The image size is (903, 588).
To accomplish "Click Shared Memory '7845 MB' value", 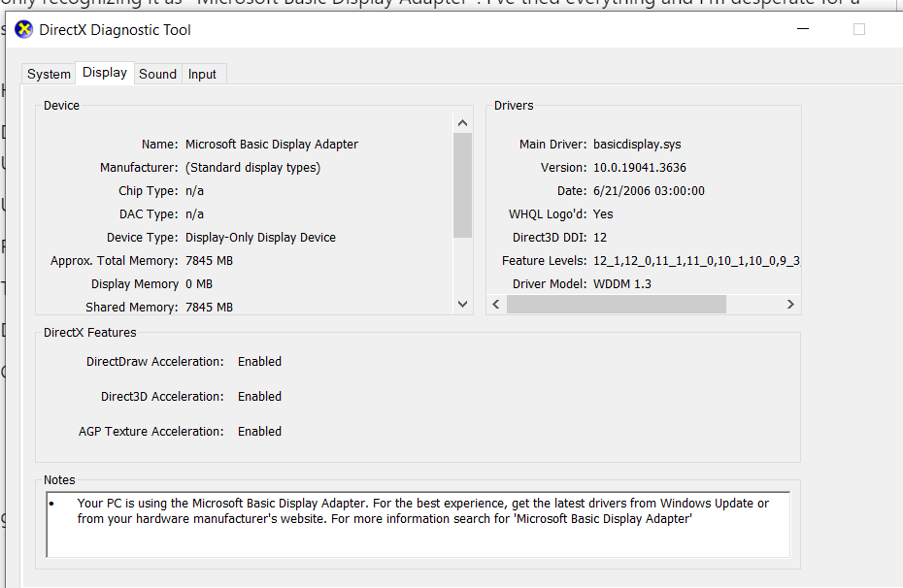I will pyautogui.click(x=209, y=308).
